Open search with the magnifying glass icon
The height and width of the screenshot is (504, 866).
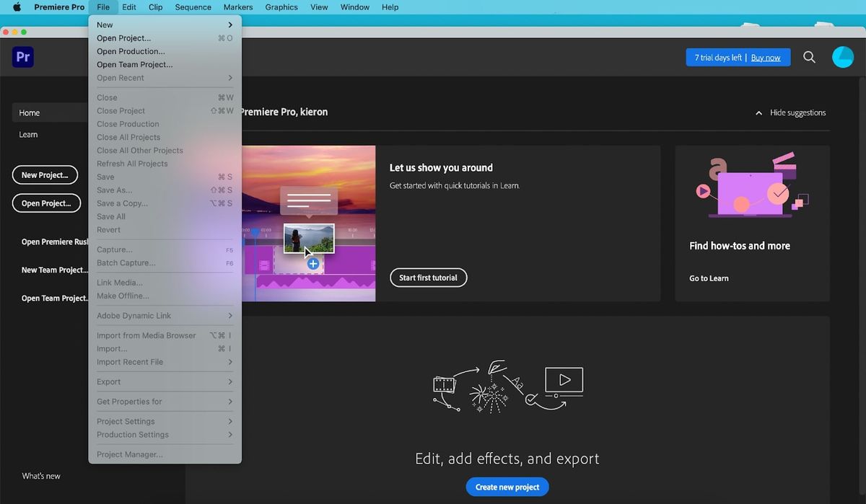pos(809,56)
